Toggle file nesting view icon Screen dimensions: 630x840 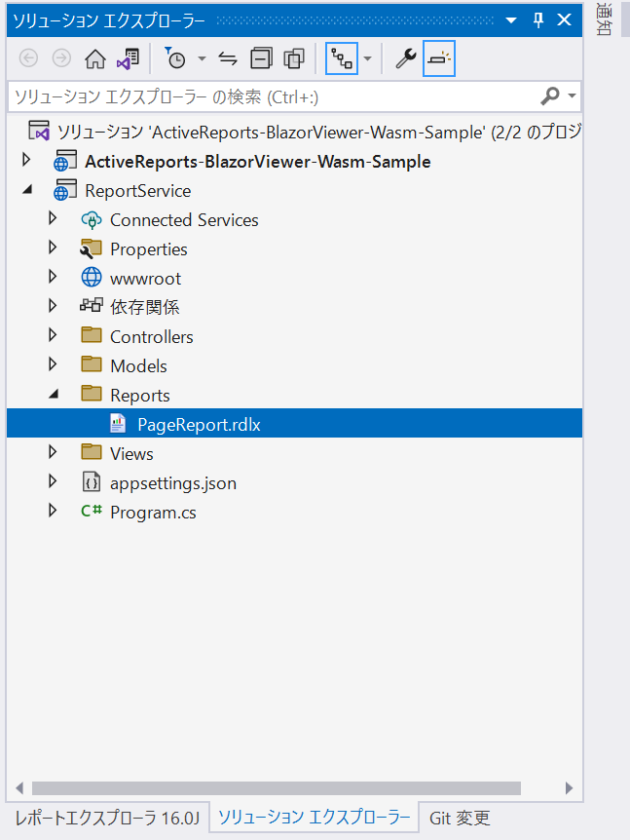(342, 57)
